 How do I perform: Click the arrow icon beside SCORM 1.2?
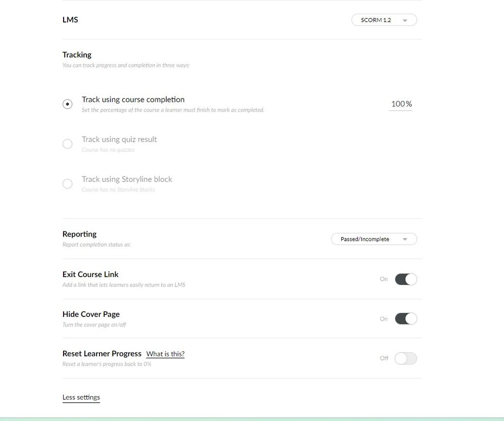pyautogui.click(x=405, y=21)
